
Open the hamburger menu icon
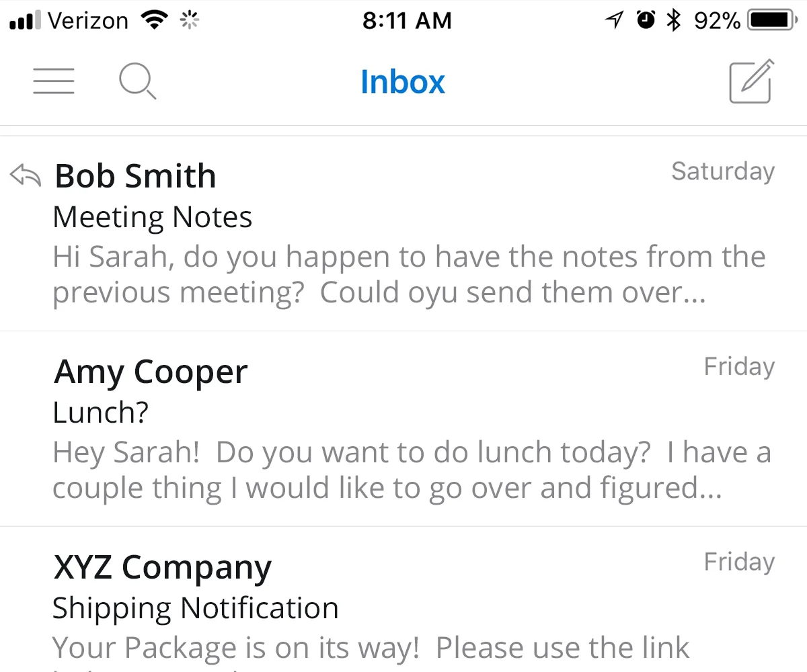[x=54, y=81]
